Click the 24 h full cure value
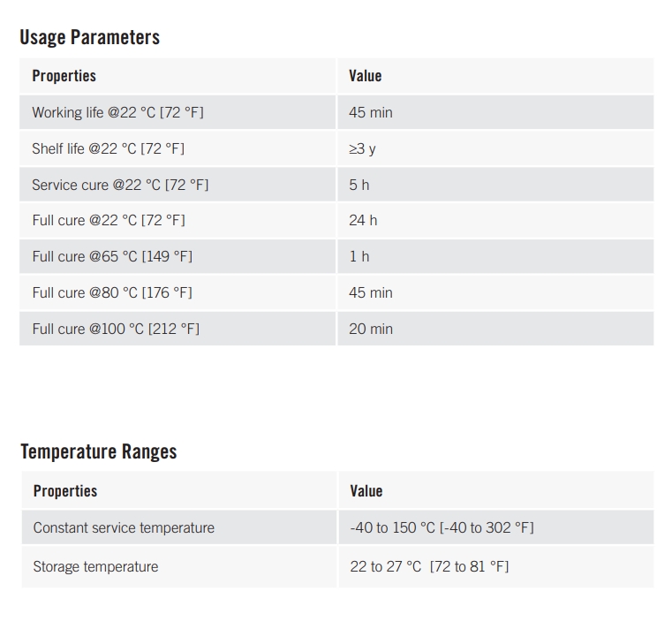 click(363, 220)
